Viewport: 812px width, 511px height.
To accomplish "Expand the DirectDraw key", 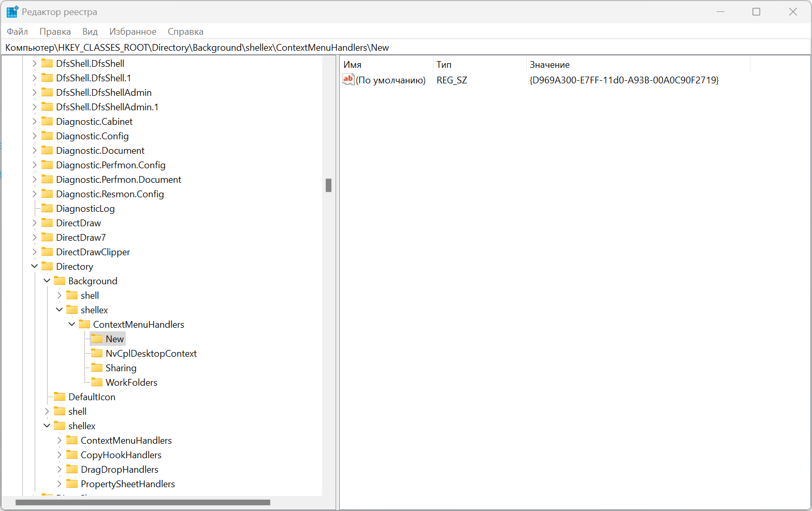I will click(x=35, y=223).
